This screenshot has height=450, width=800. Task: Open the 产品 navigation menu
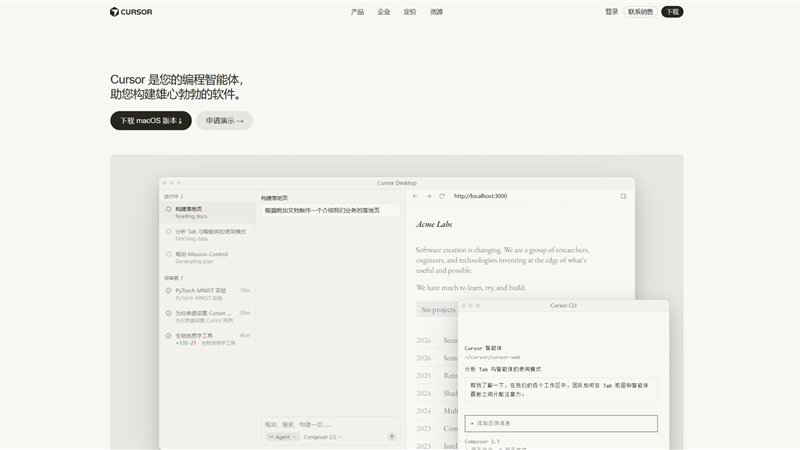[357, 12]
